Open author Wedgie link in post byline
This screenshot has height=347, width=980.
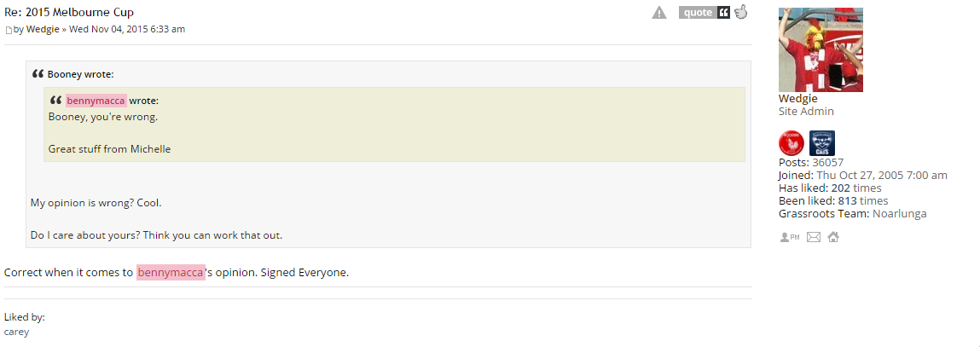coord(43,29)
